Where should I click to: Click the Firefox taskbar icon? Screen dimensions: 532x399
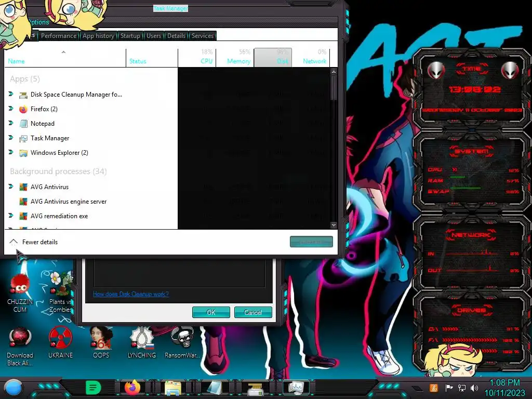pyautogui.click(x=132, y=388)
